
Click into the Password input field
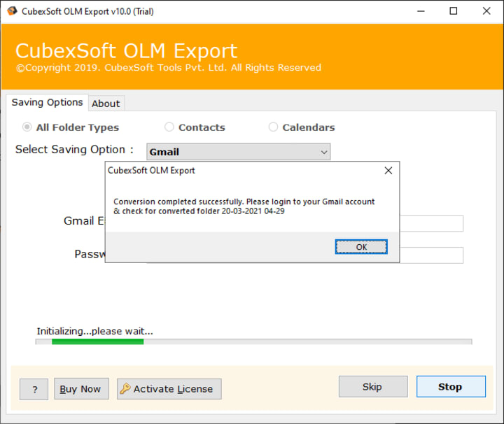point(431,255)
